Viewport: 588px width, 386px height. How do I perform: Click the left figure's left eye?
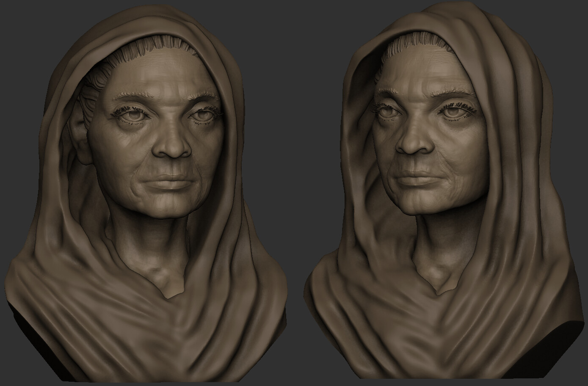coord(203,115)
